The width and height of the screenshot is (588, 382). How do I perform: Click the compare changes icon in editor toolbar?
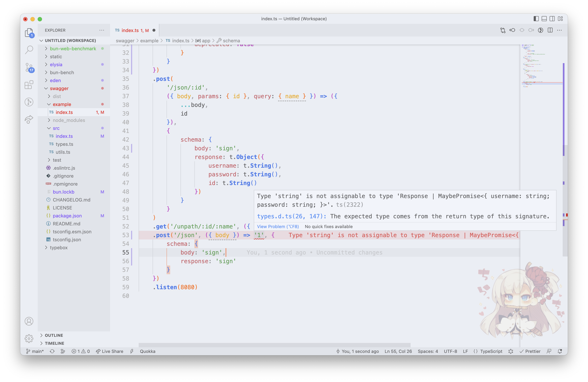(503, 30)
